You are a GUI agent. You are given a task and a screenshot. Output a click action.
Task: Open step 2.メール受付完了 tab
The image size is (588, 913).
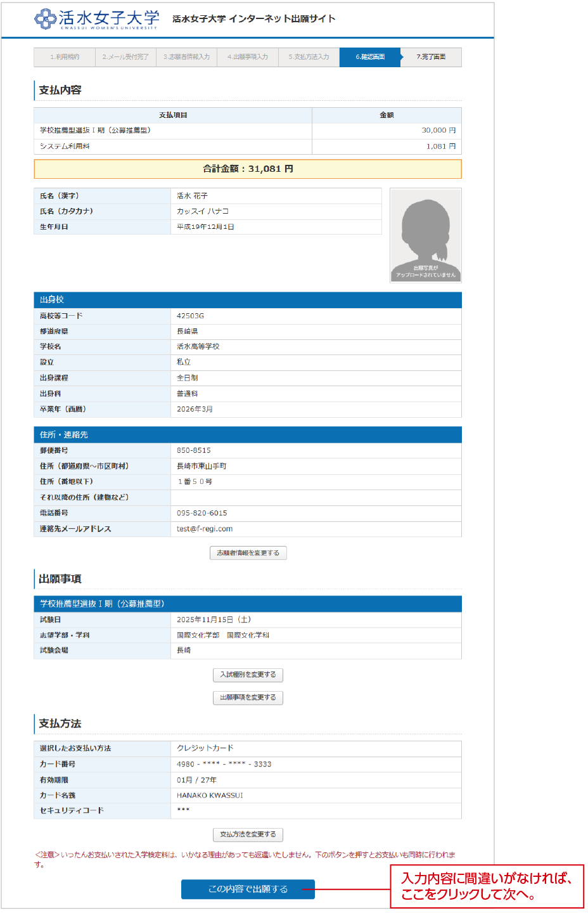click(x=125, y=57)
